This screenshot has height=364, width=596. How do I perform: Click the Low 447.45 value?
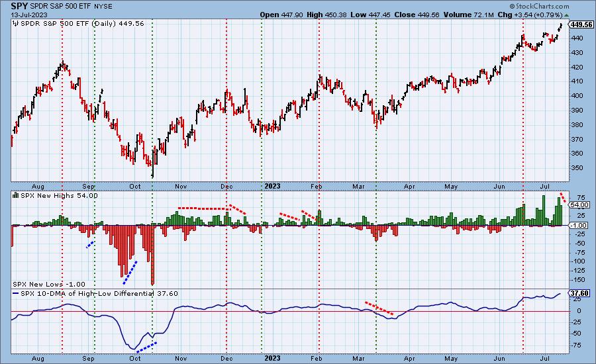pos(371,15)
